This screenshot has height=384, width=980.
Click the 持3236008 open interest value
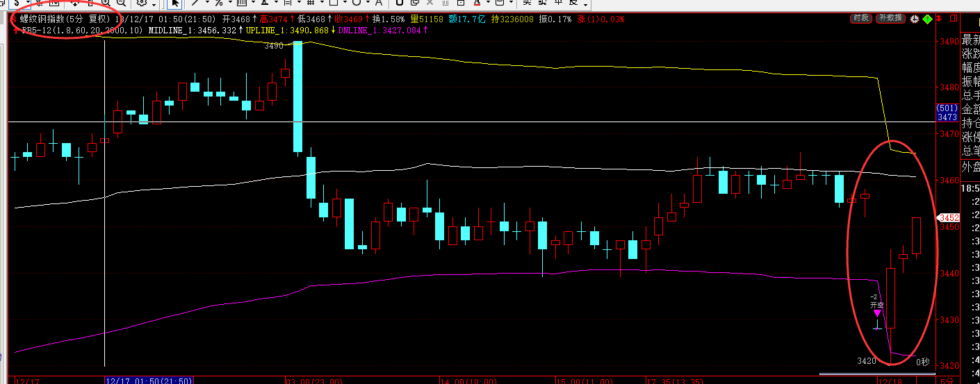coord(512,19)
